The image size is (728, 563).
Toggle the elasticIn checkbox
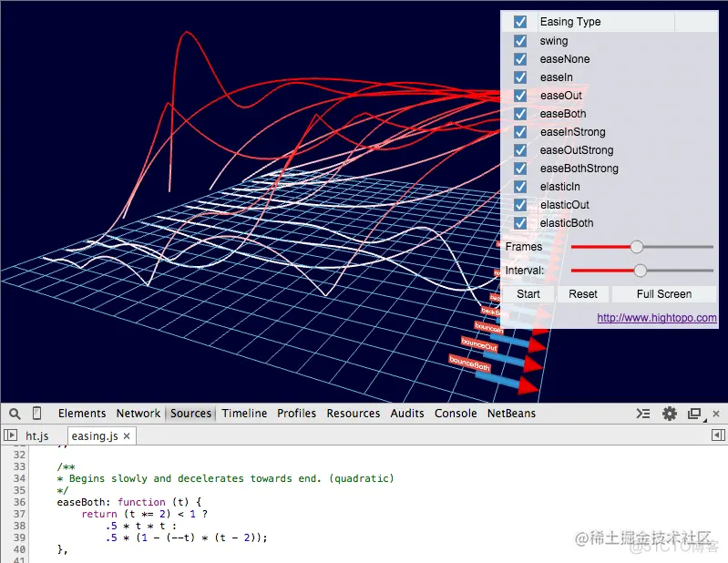[520, 187]
